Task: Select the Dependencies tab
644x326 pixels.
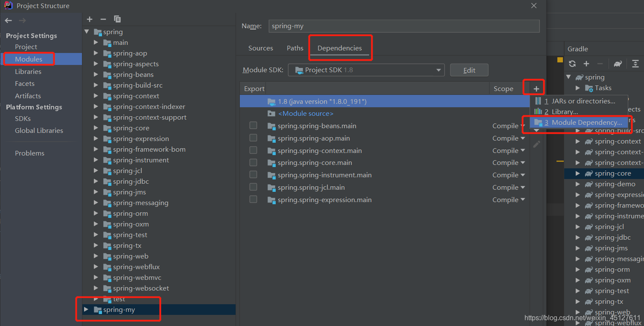Action: click(339, 48)
